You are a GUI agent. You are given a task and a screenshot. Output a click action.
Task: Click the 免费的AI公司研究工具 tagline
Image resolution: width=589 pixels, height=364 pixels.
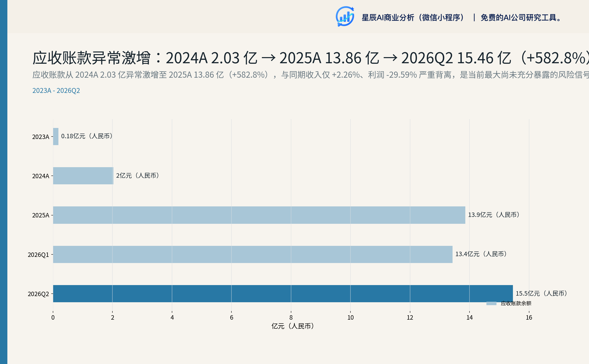tap(521, 18)
